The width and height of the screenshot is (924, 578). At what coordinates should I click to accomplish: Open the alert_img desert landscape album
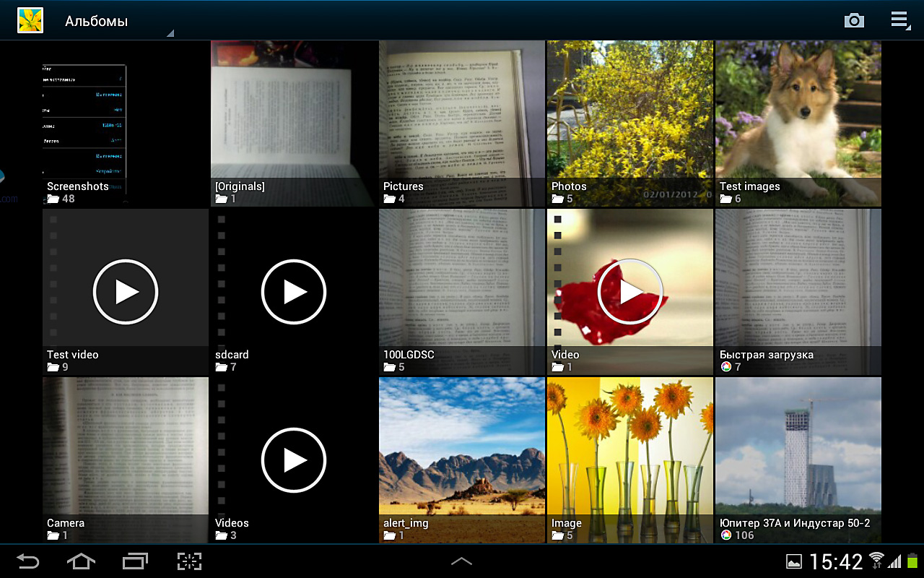(x=461, y=460)
